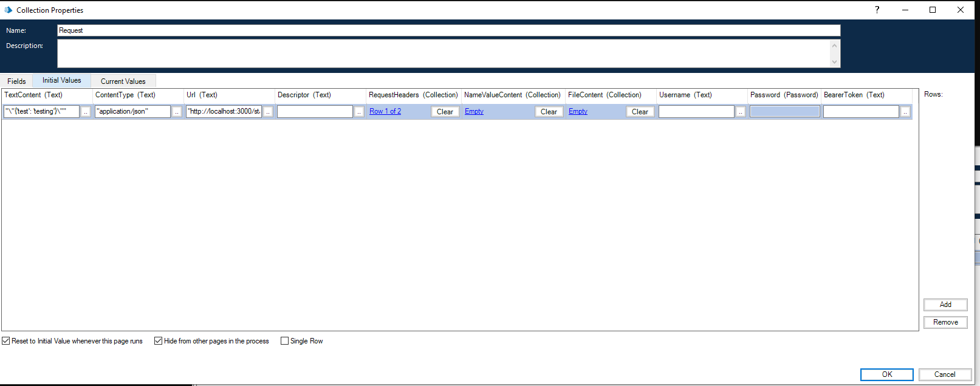Click into the Description text area

pos(444,53)
